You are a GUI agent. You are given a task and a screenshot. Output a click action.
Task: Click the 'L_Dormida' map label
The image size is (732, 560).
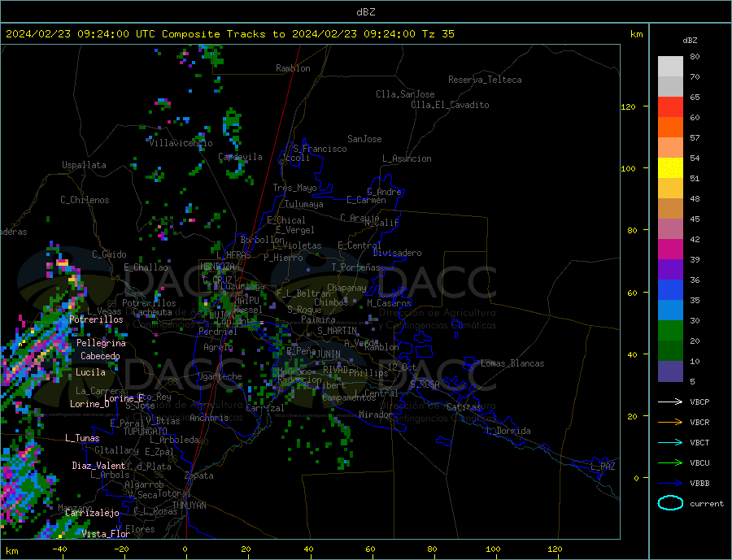tap(509, 431)
